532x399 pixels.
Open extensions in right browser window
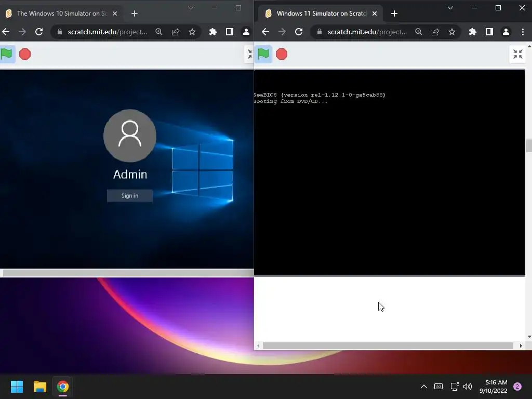tap(473, 32)
